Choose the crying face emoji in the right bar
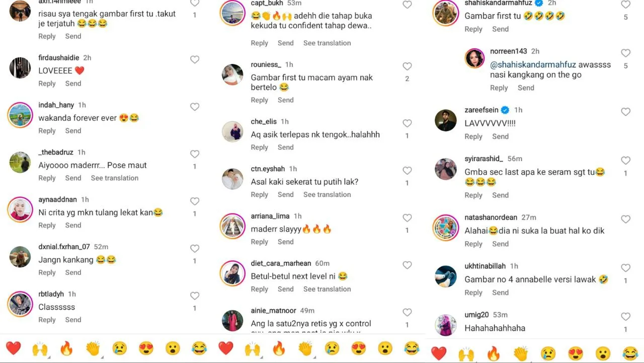644x363 pixels. 548,353
